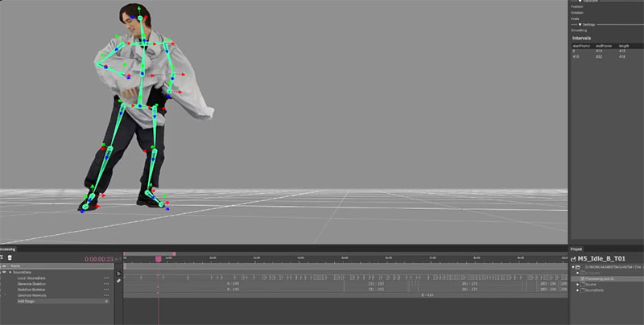Click the length column header in Intervals
The image size is (644, 325).
pos(624,46)
